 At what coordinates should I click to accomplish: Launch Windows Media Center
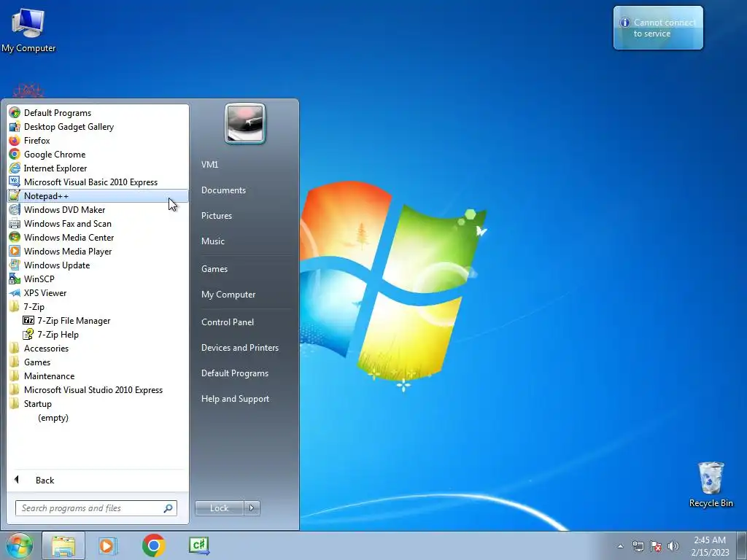pos(98,237)
